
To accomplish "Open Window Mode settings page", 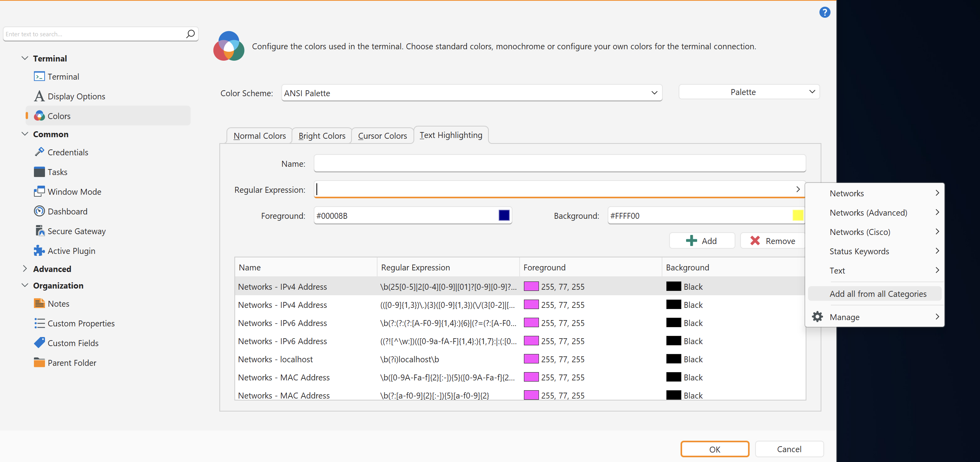I will (74, 192).
